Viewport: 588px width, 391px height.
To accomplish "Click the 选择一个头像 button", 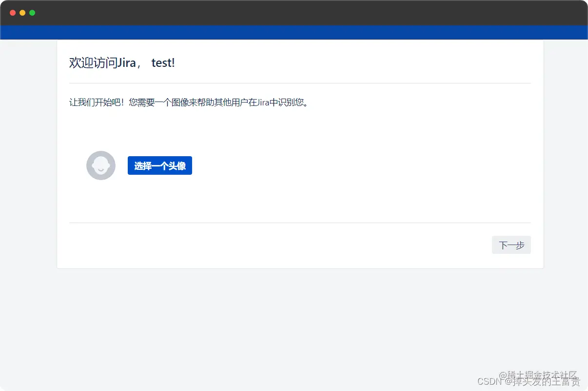I will tap(160, 165).
